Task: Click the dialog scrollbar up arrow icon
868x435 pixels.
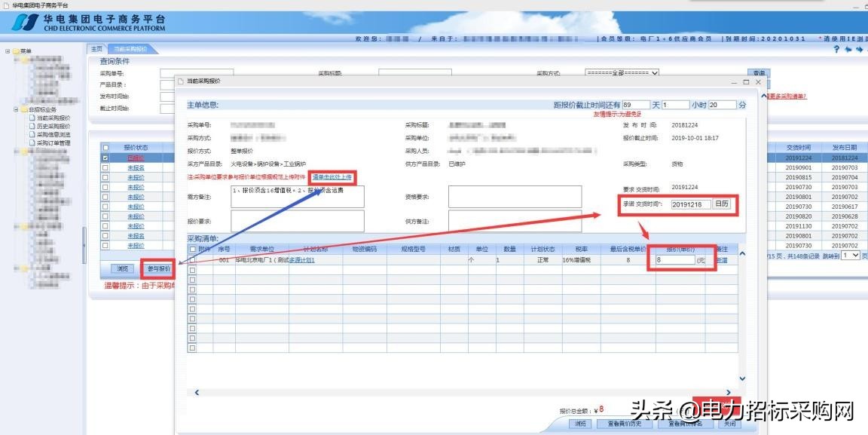Action: pos(742,253)
